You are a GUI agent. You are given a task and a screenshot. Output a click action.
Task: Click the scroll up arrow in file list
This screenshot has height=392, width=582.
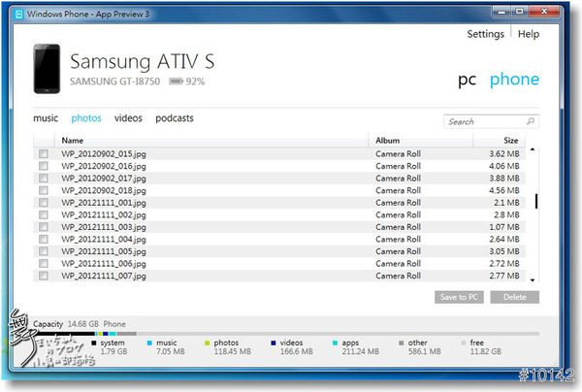[x=533, y=151]
